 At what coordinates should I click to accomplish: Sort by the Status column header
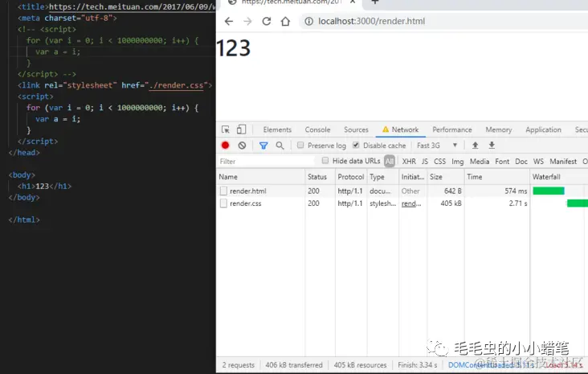(x=320, y=177)
